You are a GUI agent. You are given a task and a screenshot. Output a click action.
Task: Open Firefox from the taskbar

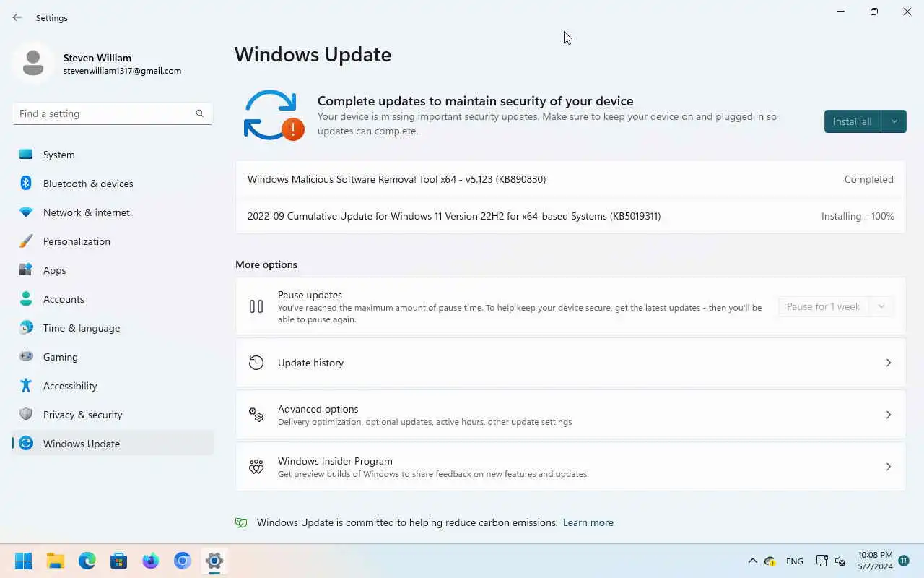pos(151,561)
